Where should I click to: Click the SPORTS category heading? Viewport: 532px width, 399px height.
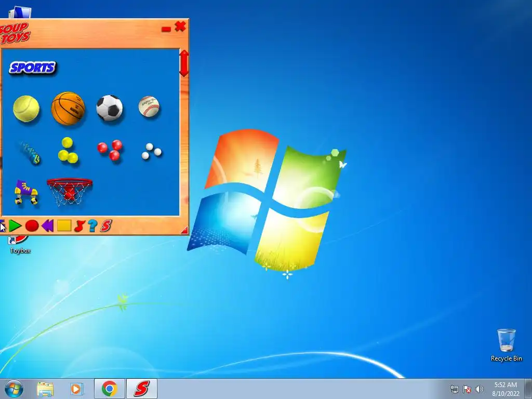33,68
